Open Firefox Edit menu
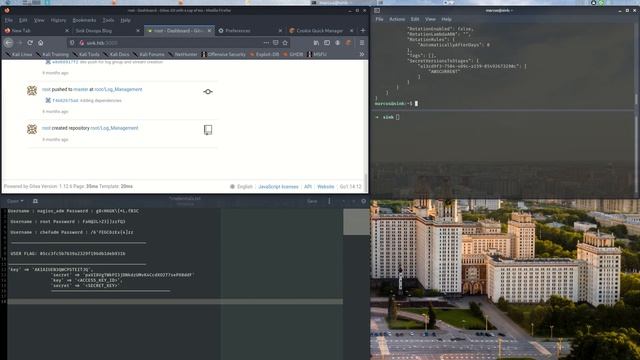The width and height of the screenshot is (640, 360). pos(23,20)
